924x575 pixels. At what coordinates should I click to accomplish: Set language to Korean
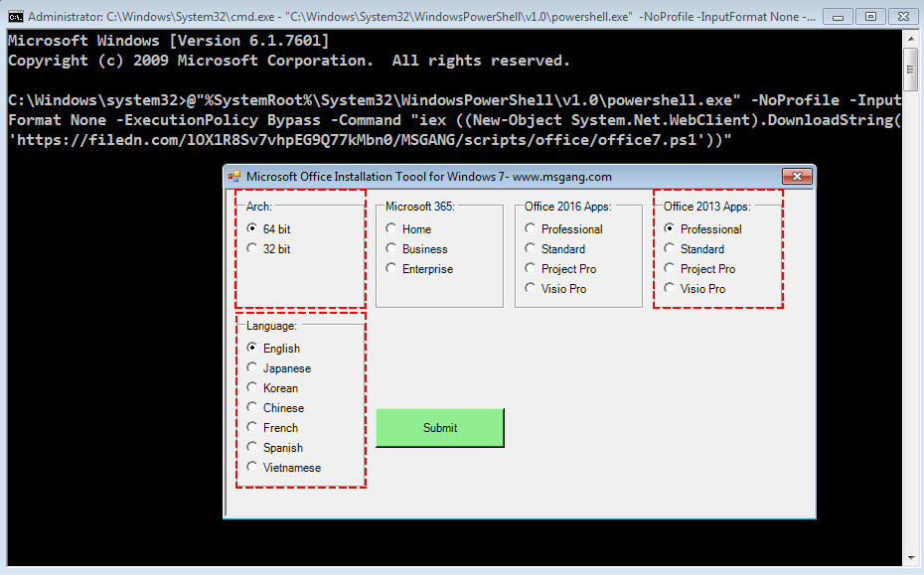[x=271, y=388]
